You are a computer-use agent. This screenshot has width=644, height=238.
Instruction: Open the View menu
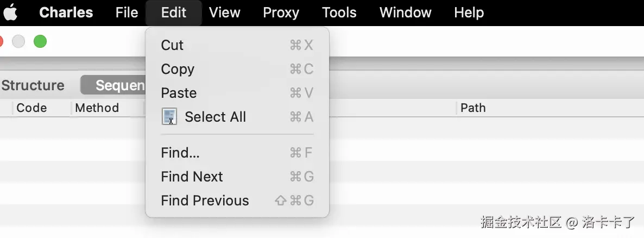pos(224,12)
